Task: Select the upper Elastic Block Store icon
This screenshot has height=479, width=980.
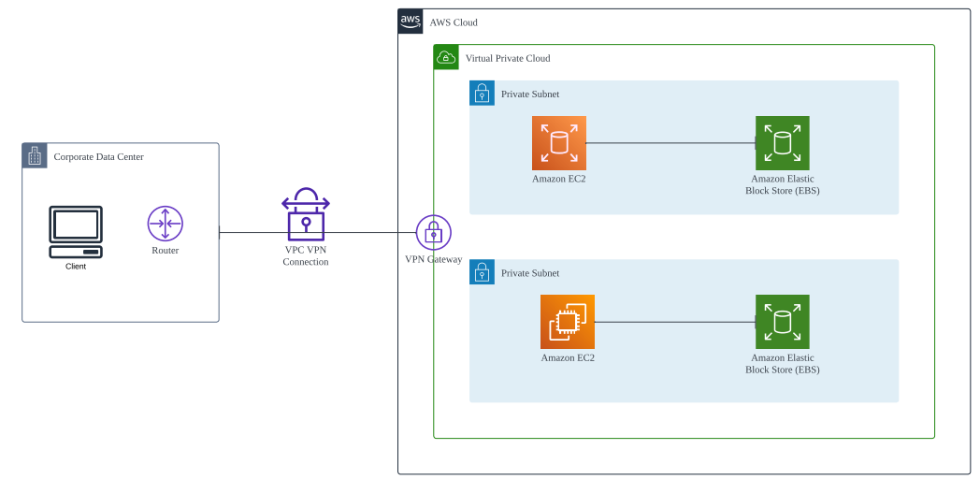Action: 783,143
